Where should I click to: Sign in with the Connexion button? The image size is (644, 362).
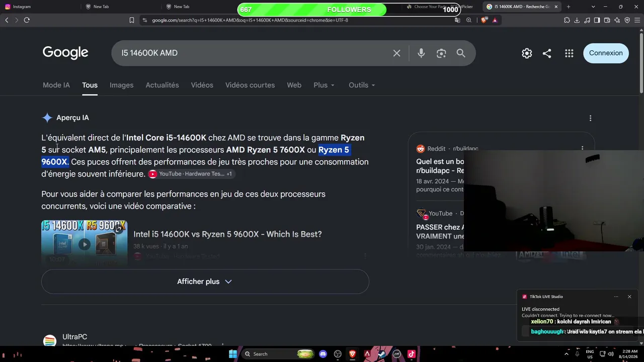(606, 53)
